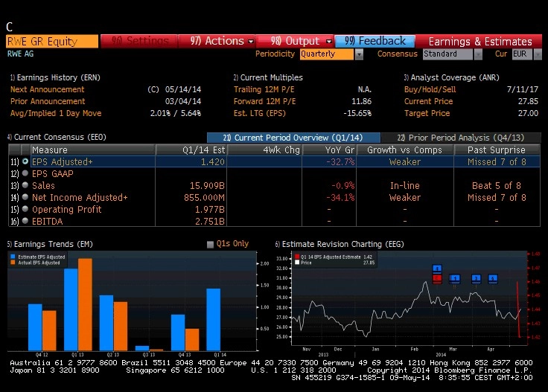The height and width of the screenshot is (392, 548).
Task: Click the Q1/14 Est column header
Action: point(191,150)
